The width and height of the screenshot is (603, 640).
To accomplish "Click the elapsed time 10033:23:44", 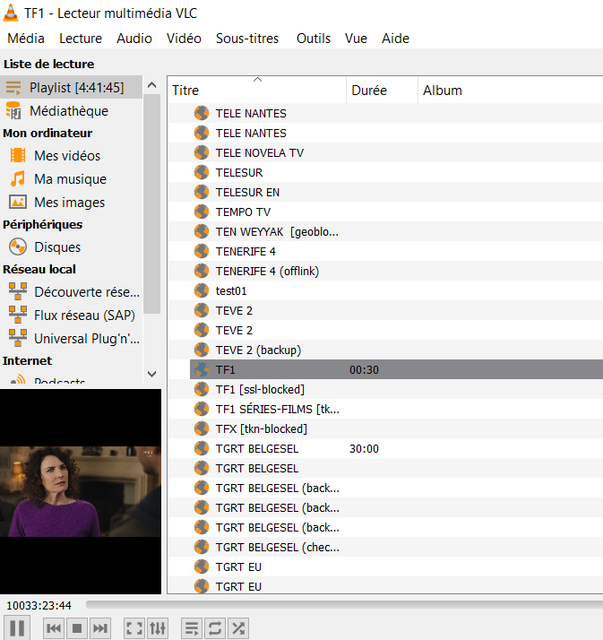I will click(x=39, y=605).
